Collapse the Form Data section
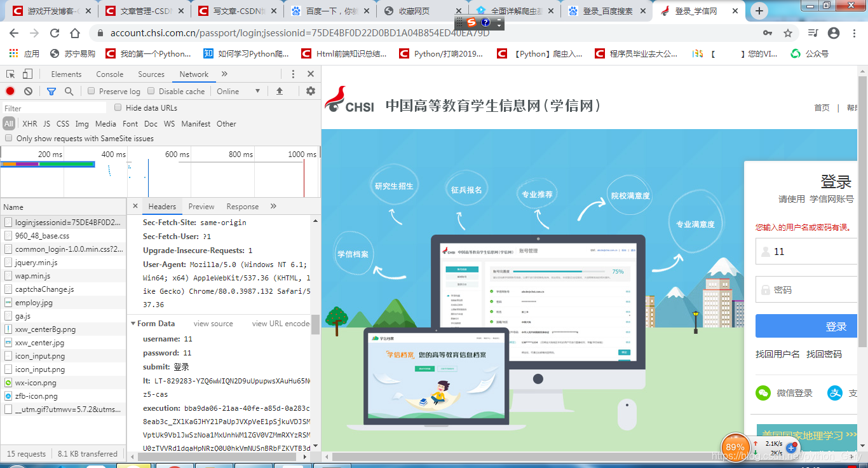The width and height of the screenshot is (868, 468). coord(133,324)
